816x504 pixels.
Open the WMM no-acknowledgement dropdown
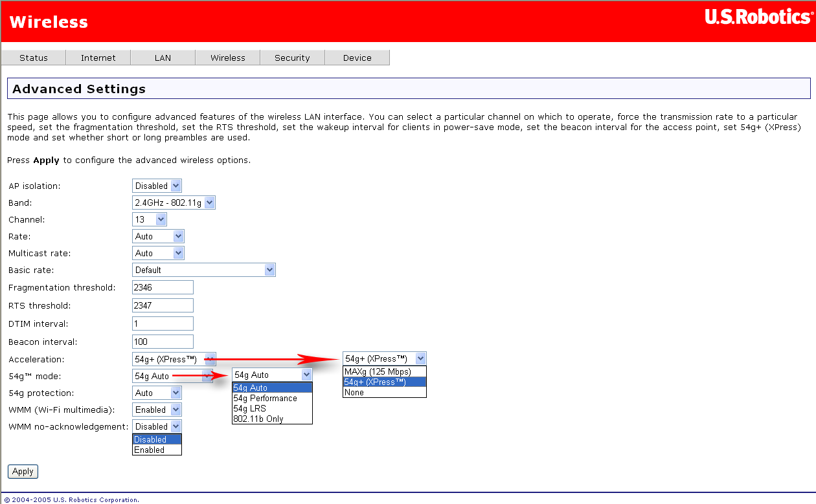[157, 426]
